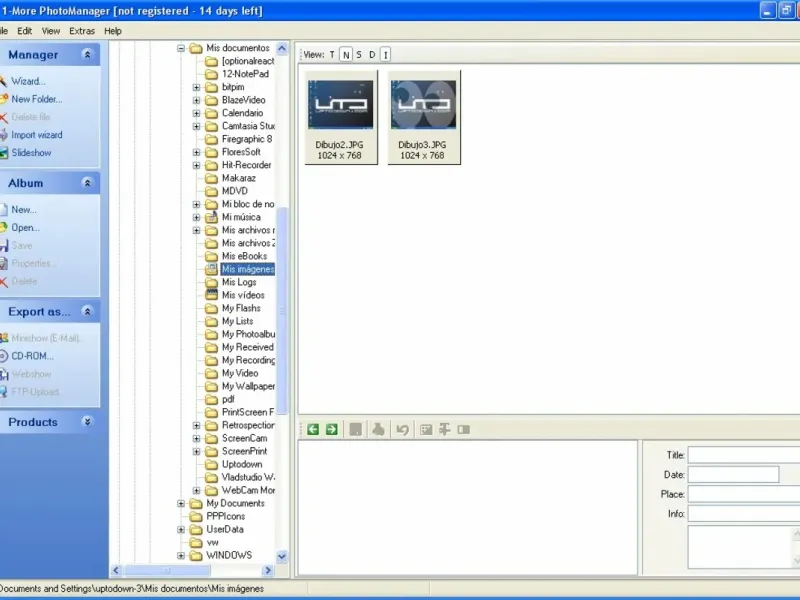The image size is (800, 600).
Task: Click FTP-Upload export option
Action: (x=35, y=392)
